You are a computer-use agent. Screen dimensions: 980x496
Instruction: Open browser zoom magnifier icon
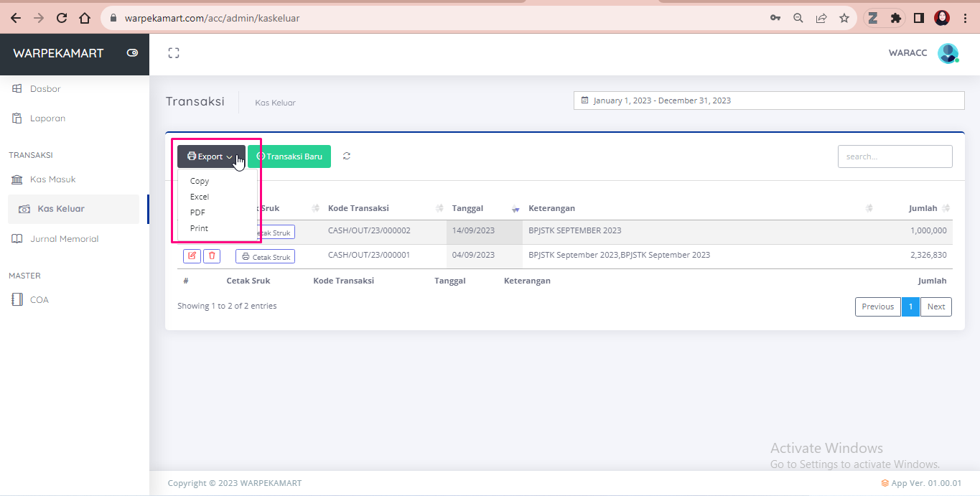pyautogui.click(x=798, y=18)
